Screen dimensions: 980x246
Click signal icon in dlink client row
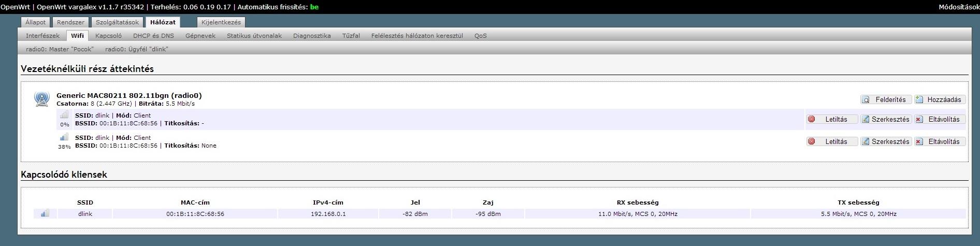[45, 213]
